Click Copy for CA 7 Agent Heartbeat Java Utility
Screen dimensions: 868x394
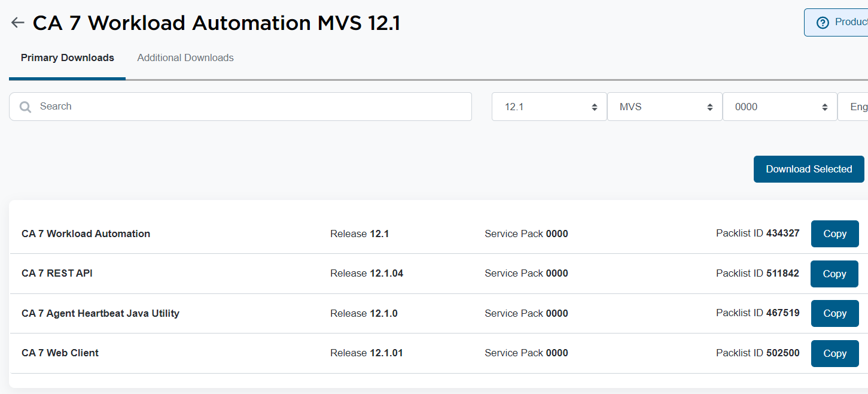click(x=835, y=313)
